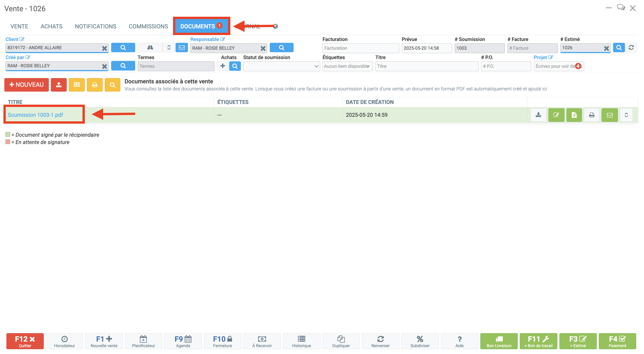Click the client email envelope icon
The width and height of the screenshot is (644, 354).
[182, 47]
